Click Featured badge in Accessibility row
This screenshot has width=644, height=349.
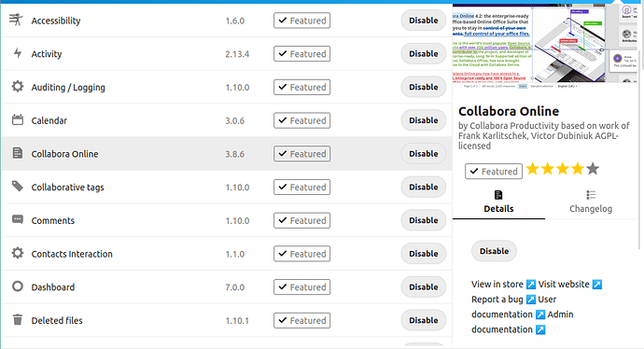click(x=301, y=21)
